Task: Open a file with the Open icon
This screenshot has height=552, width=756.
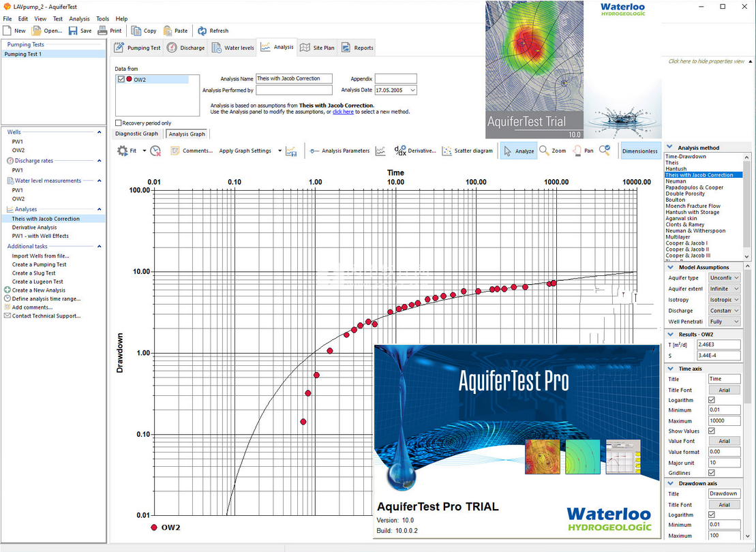Action: (x=36, y=31)
